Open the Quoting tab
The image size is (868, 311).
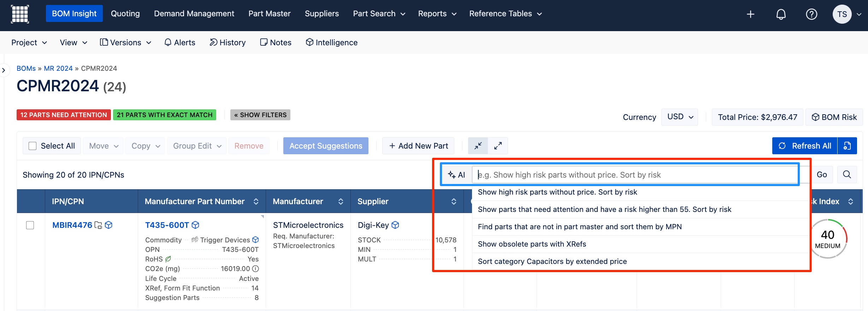tap(125, 13)
